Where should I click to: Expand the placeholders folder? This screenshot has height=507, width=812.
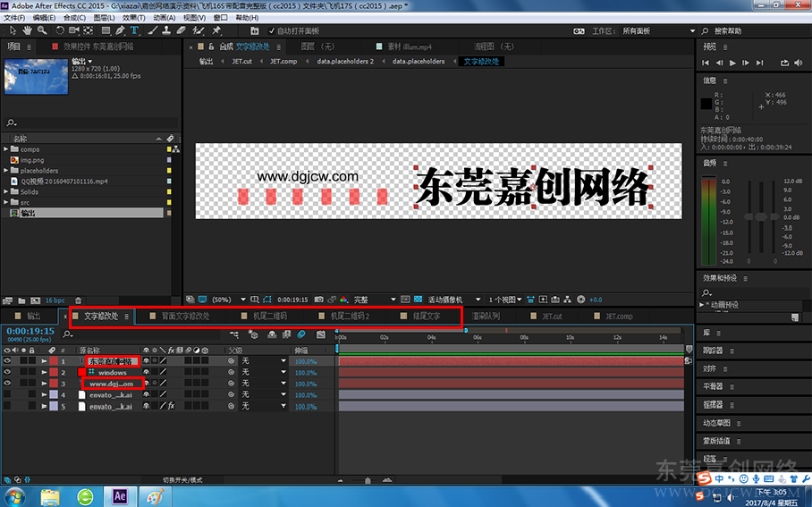[x=5, y=171]
